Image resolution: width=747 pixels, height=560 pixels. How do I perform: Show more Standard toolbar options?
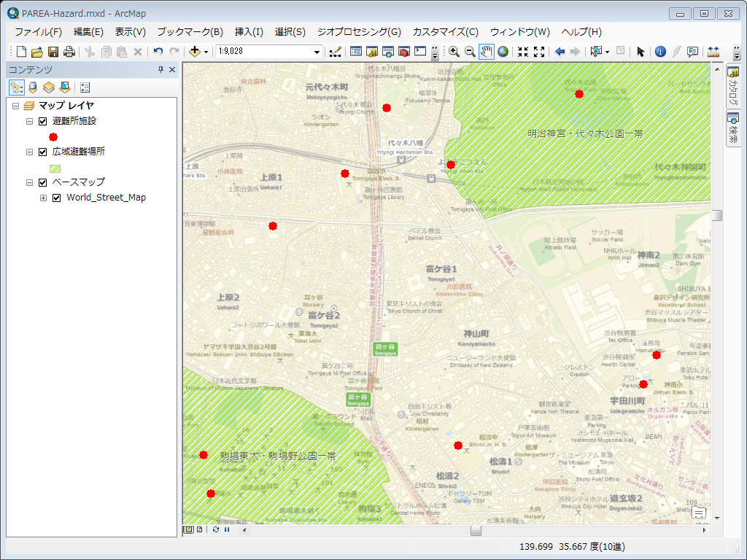(x=435, y=52)
